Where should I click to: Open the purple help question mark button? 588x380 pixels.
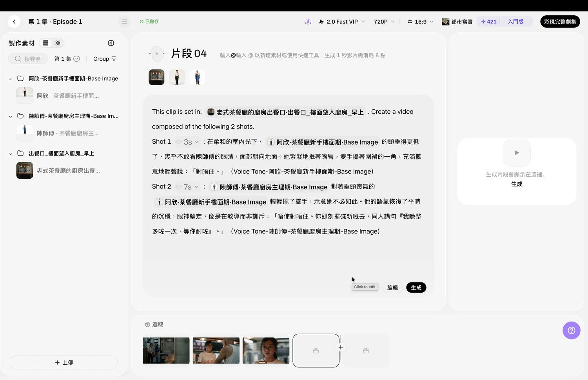pyautogui.click(x=572, y=330)
